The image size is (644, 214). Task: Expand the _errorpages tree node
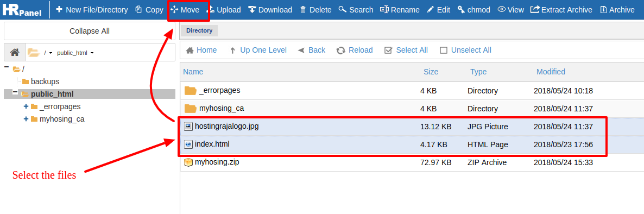tap(26, 106)
